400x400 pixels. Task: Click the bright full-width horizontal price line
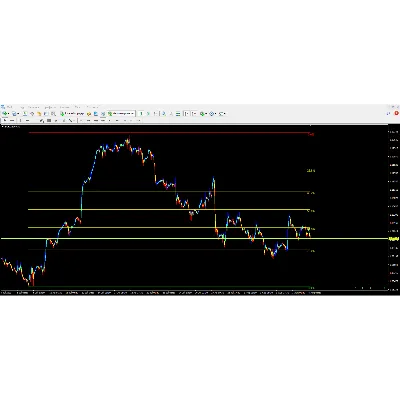point(195,238)
